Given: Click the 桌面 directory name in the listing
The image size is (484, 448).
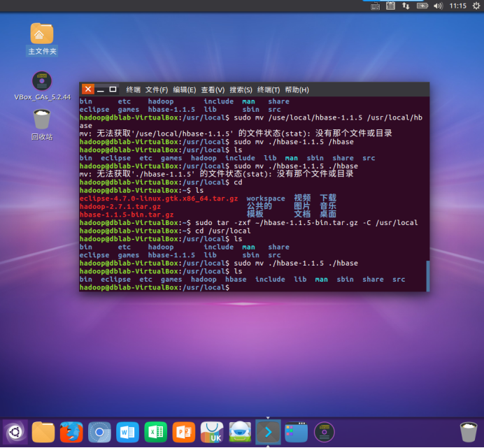Looking at the screenshot, I should tap(328, 214).
